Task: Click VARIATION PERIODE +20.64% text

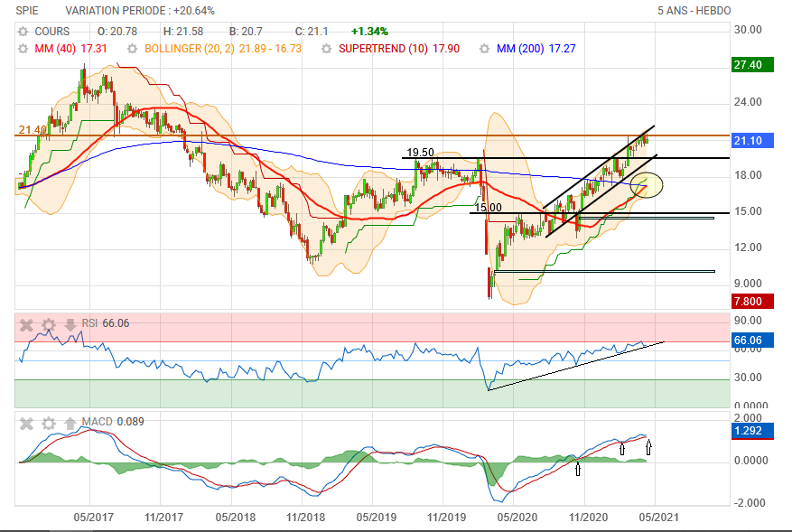Action: (140, 11)
